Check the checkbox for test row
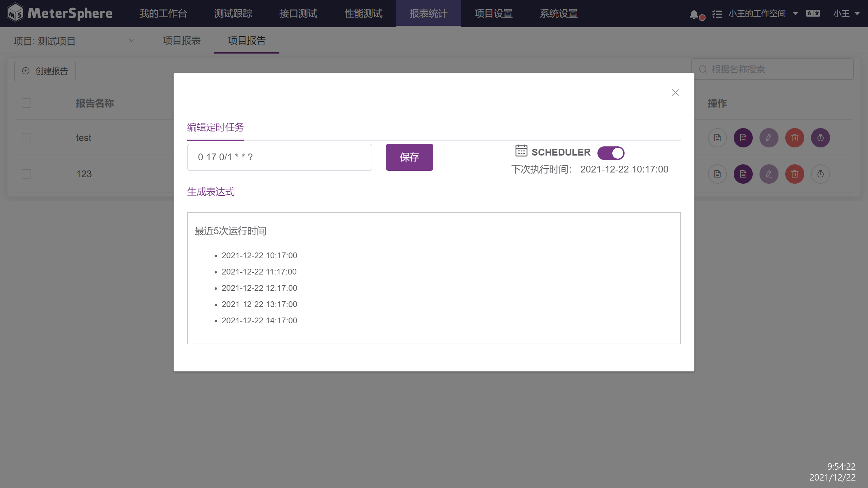Image resolution: width=868 pixels, height=488 pixels. click(26, 138)
